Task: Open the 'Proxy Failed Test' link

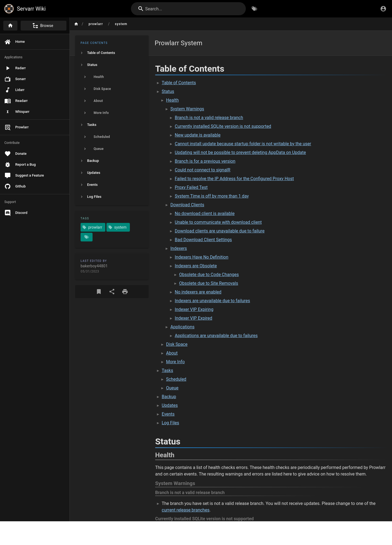Action: tap(191, 187)
